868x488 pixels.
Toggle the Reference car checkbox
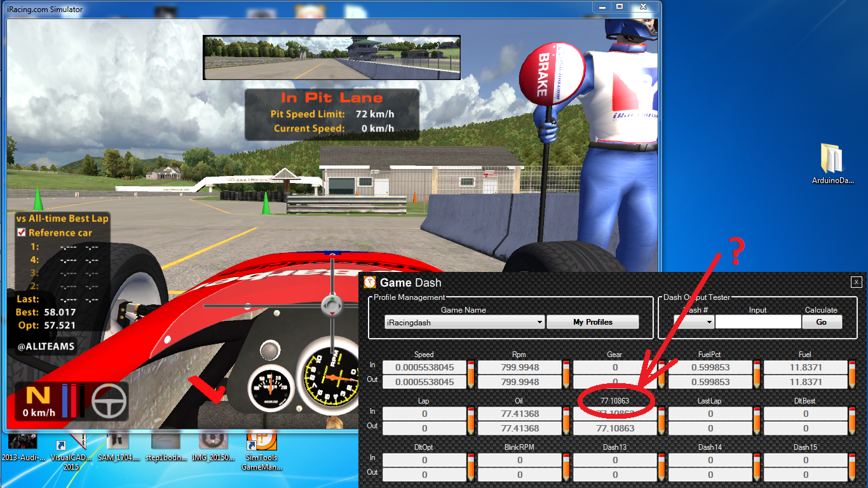pos(21,233)
